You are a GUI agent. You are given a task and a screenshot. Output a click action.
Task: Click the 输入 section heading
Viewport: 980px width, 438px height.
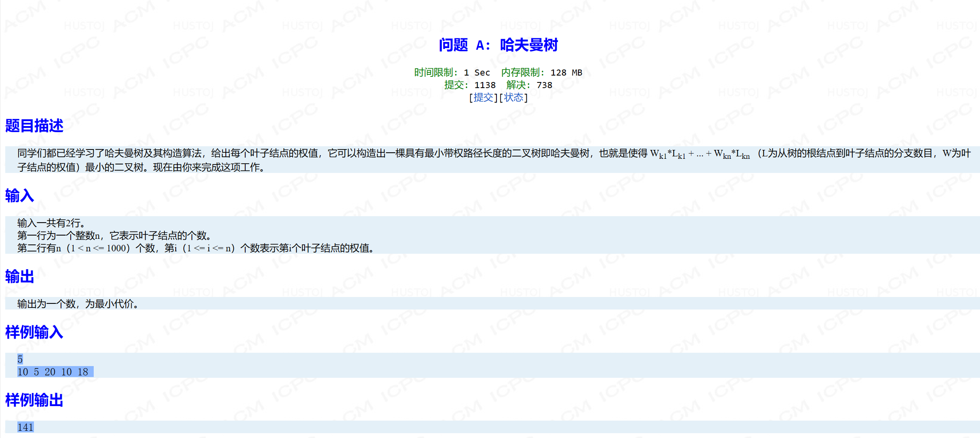click(x=19, y=196)
